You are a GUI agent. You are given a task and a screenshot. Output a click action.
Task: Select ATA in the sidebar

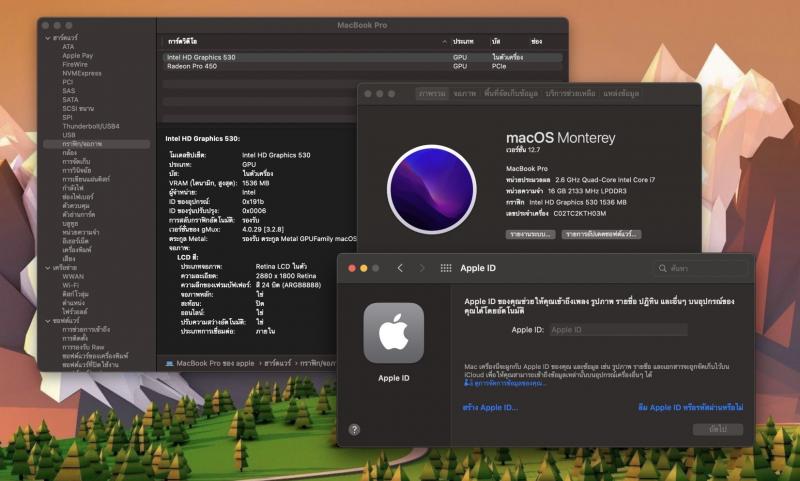coord(68,46)
